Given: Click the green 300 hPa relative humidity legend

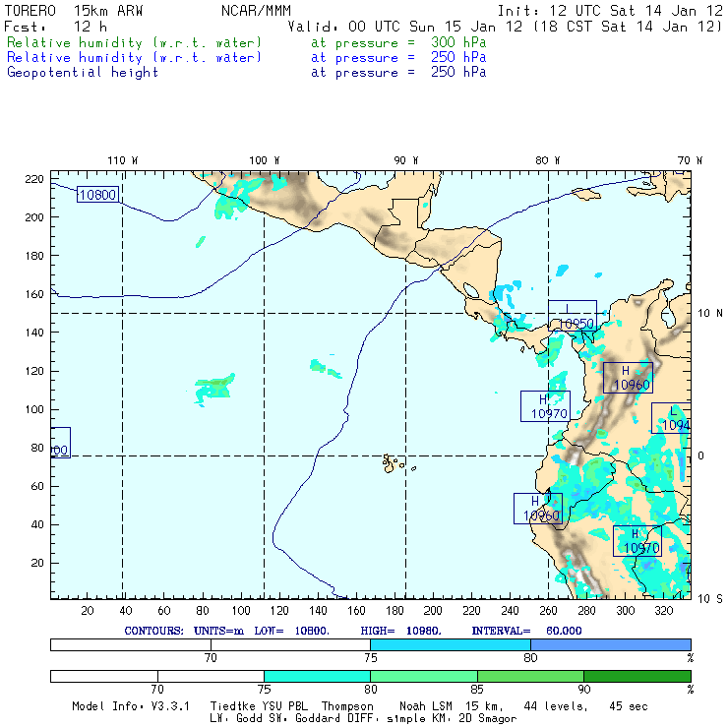Looking at the screenshot, I should tap(135, 43).
